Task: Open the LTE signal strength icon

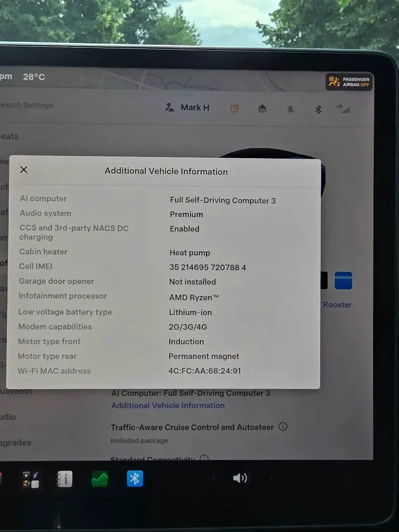Action: (343, 109)
